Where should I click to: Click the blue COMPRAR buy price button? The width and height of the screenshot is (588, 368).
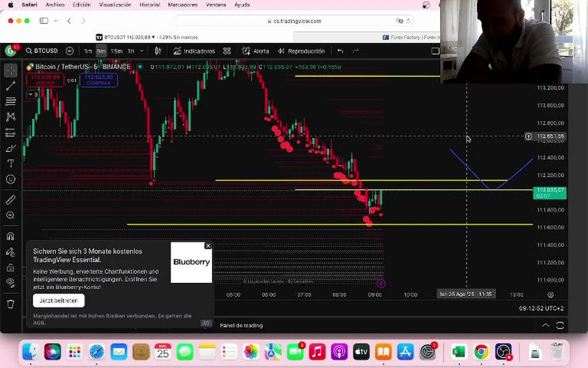(x=99, y=80)
